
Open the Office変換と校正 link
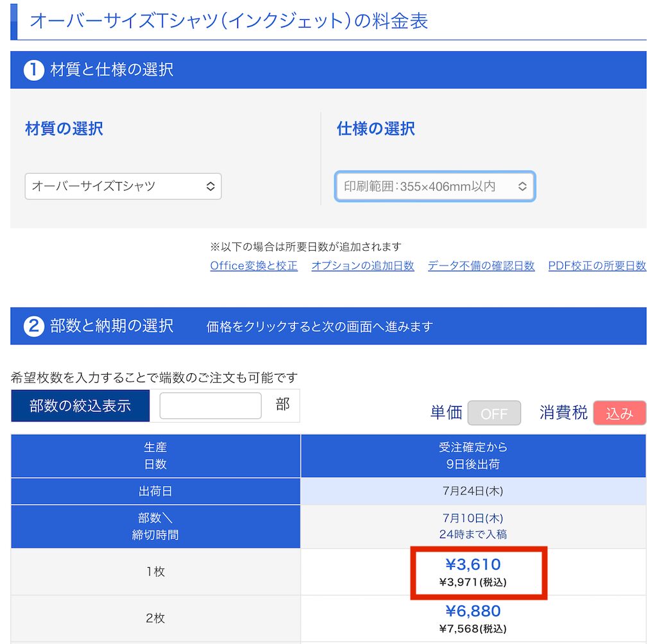(x=254, y=266)
